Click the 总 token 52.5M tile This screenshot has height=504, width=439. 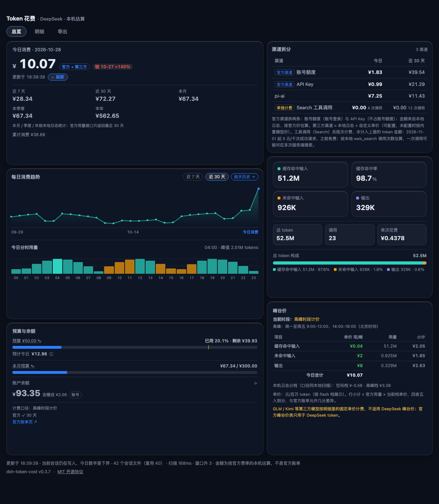pos(297,234)
